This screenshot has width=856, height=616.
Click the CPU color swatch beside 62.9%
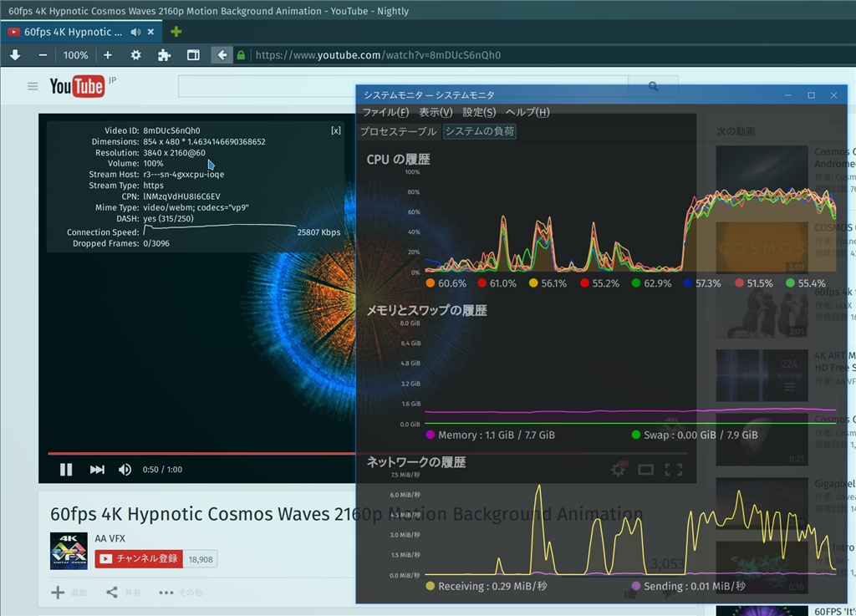[x=635, y=283]
